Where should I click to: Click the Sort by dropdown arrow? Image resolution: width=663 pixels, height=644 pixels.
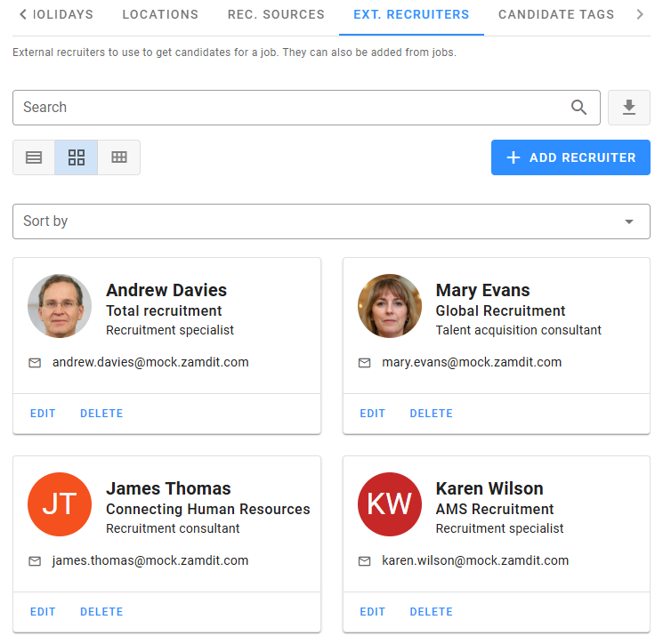coord(629,221)
